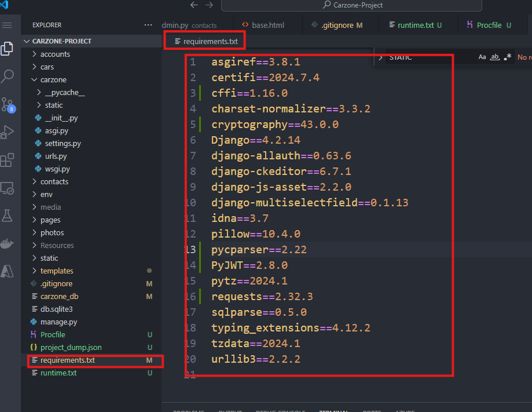The width and height of the screenshot is (532, 412).
Task: Open the Extensions view
Action: (7, 160)
